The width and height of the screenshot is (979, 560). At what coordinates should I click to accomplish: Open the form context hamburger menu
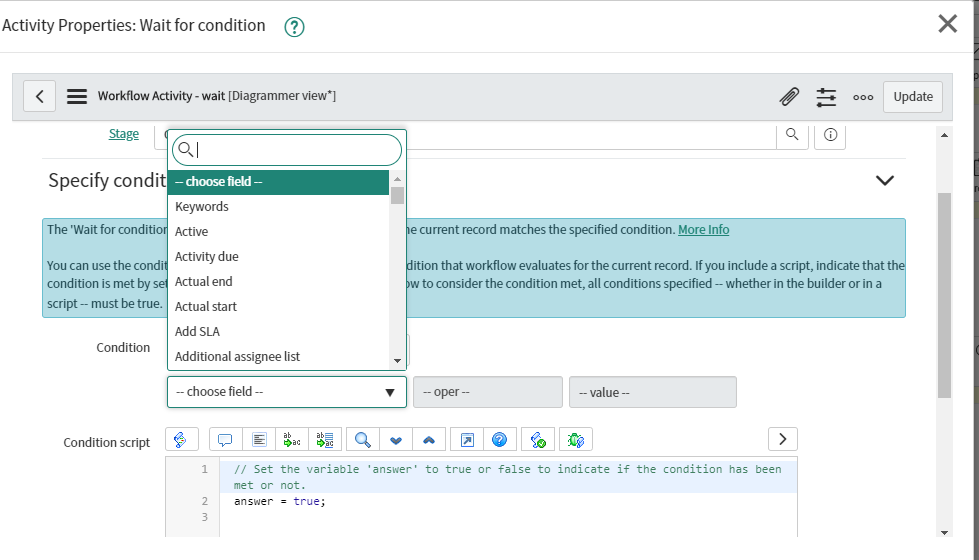pos(77,96)
